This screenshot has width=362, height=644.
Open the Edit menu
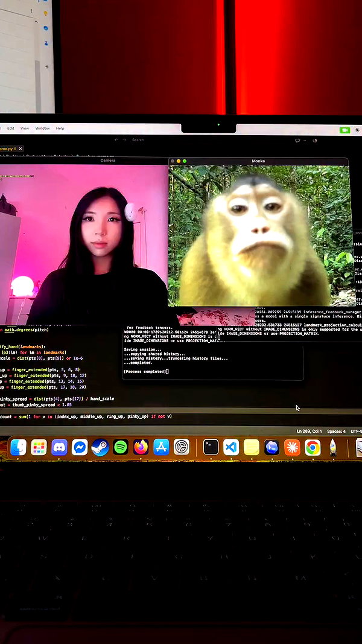click(11, 129)
